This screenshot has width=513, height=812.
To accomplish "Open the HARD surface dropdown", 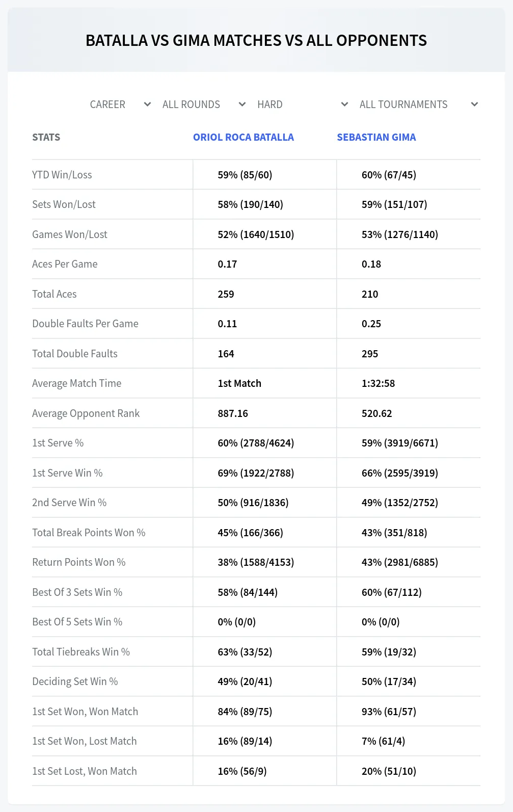I will tap(303, 104).
